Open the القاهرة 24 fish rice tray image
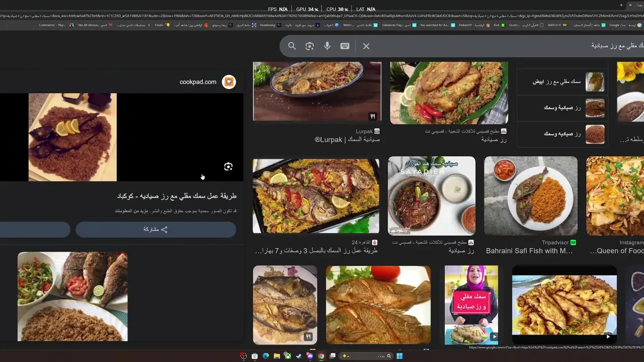 (316, 196)
